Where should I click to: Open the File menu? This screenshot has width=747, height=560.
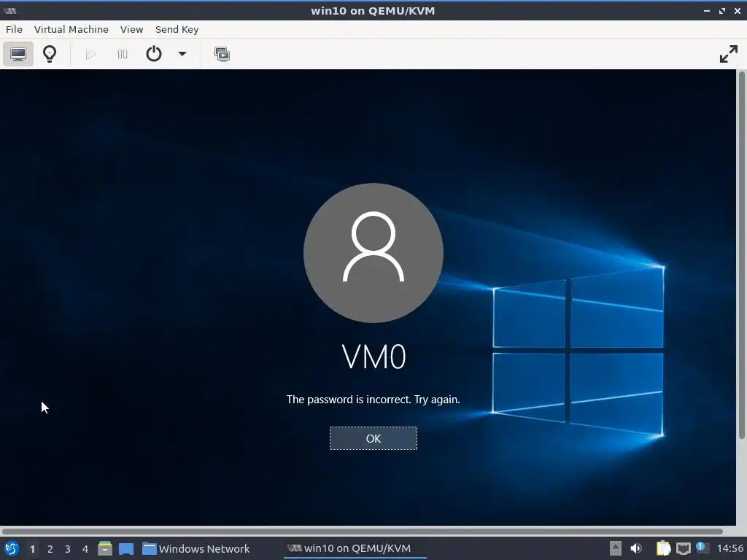tap(14, 29)
